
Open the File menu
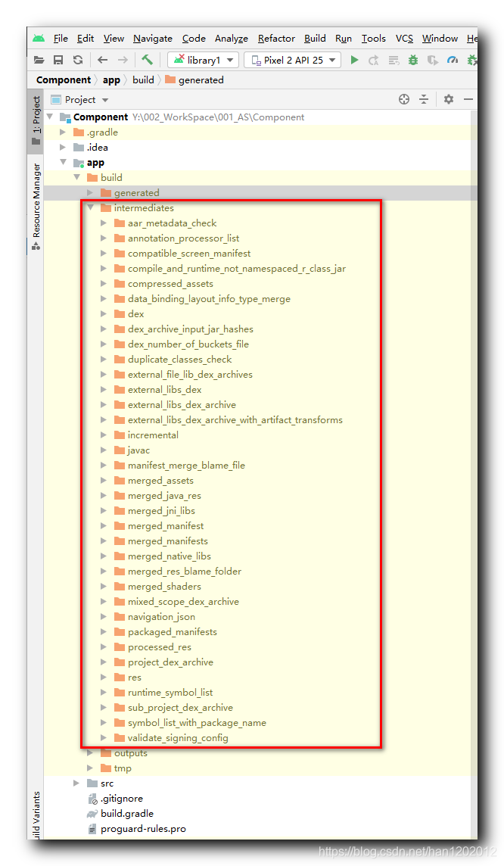point(61,38)
